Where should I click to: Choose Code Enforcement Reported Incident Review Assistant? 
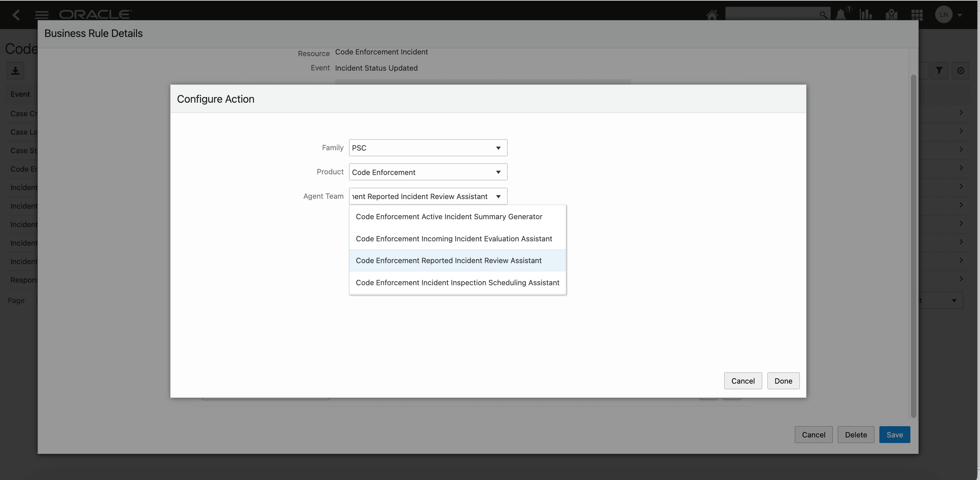click(458, 260)
